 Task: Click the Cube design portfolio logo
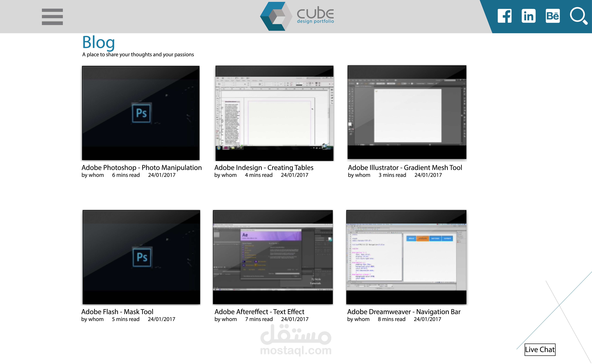(x=297, y=16)
